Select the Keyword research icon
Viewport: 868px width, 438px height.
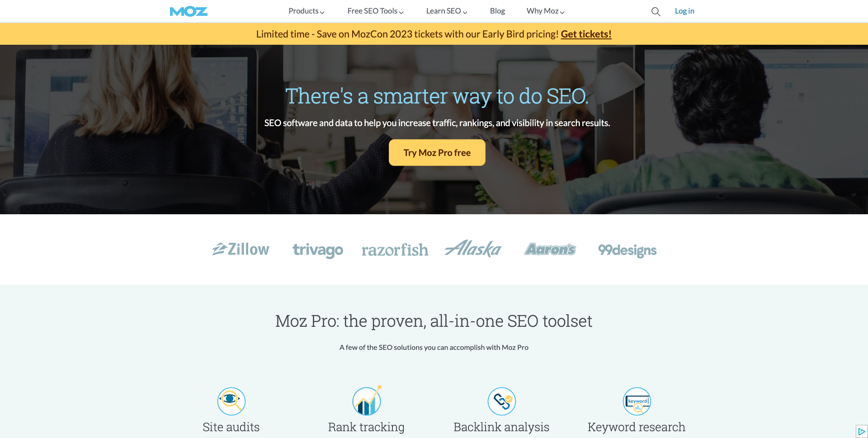point(637,401)
